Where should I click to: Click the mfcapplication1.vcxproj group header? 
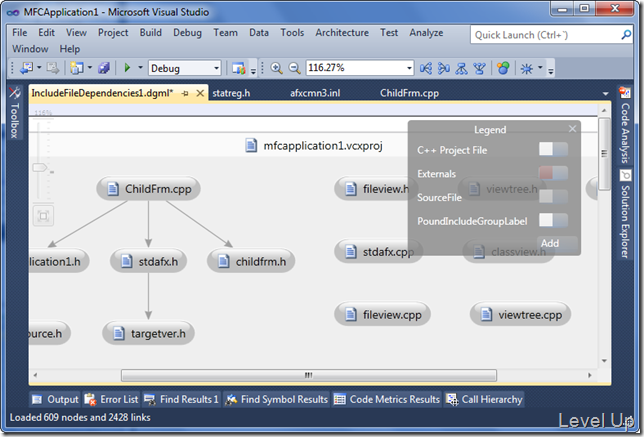click(x=314, y=146)
